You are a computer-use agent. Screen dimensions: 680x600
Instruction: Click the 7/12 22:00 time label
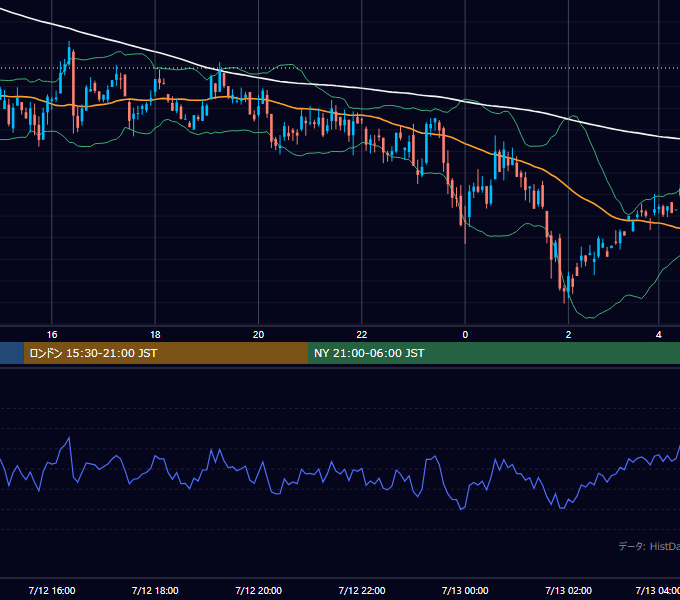pos(362,590)
